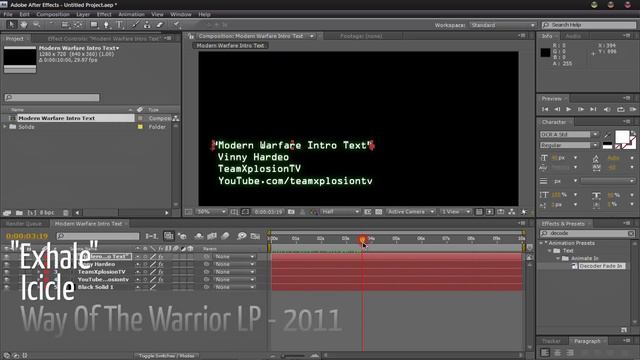
Task: Switch to the Paragraph tab
Action: [587, 341]
